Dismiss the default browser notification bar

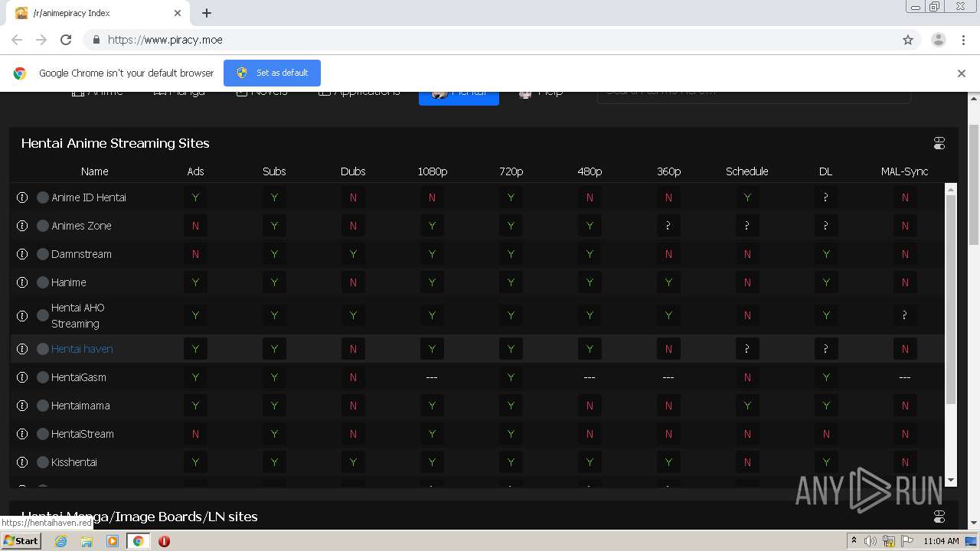pos(961,73)
